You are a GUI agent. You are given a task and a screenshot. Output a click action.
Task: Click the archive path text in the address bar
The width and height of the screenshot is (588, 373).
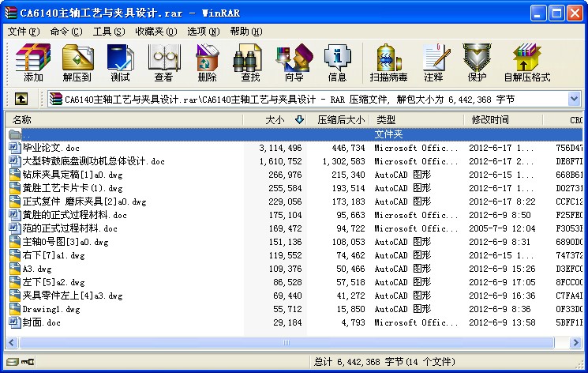point(290,100)
